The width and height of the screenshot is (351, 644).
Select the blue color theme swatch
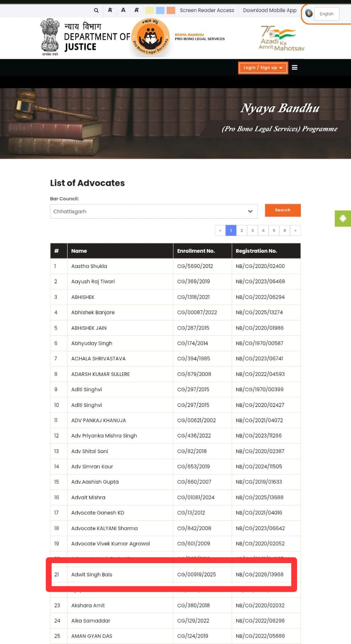point(160,10)
